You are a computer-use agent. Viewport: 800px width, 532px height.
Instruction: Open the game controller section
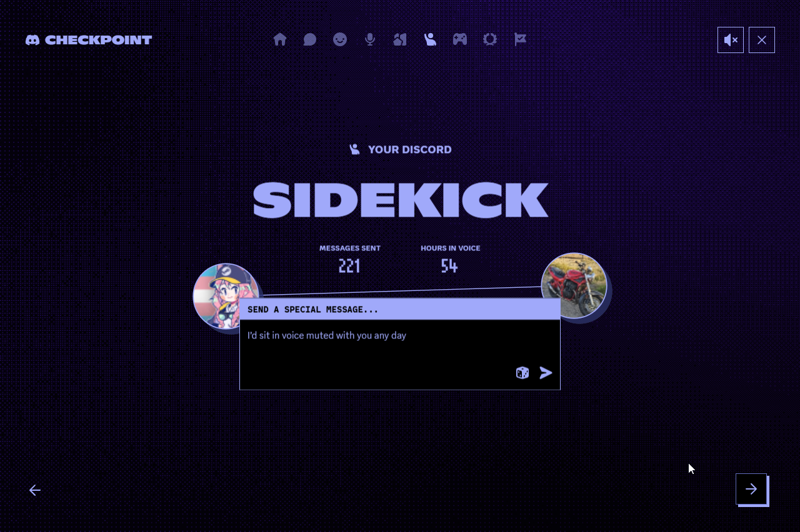pos(460,39)
